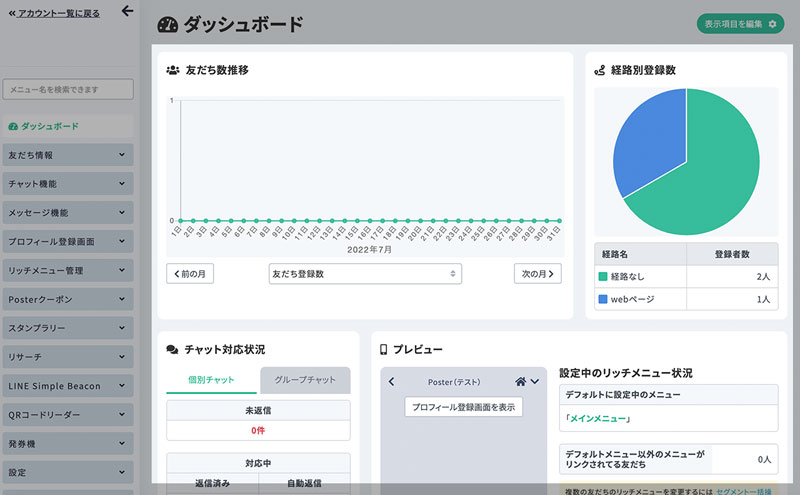Expand 友だち情報 sidebar menu
The height and width of the screenshot is (495, 800).
tap(68, 155)
